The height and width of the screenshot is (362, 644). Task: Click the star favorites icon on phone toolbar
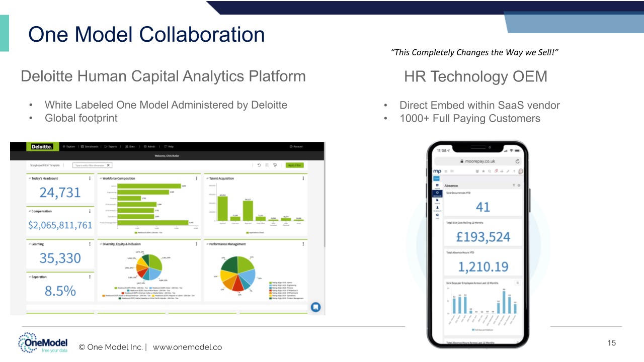[484, 171]
